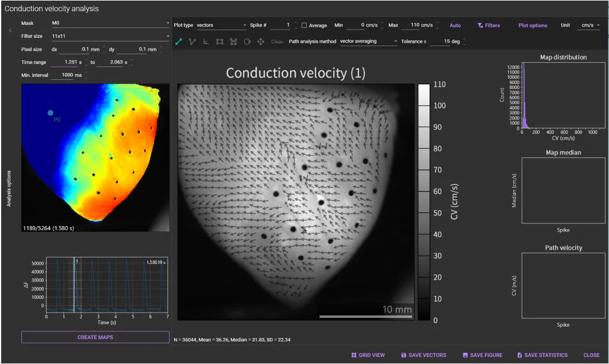This screenshot has width=609, height=364.
Task: Open the Filters menu
Action: tap(489, 25)
